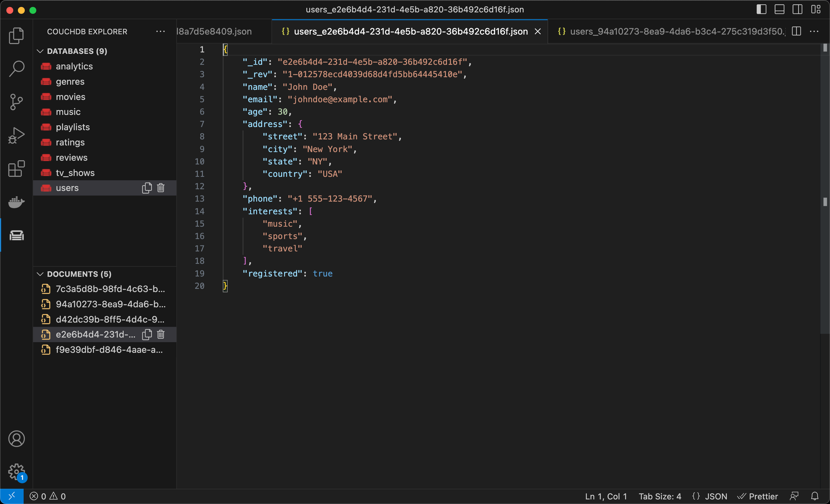Open CouchDB Explorer more actions menu
This screenshot has width=830, height=504.
click(160, 31)
